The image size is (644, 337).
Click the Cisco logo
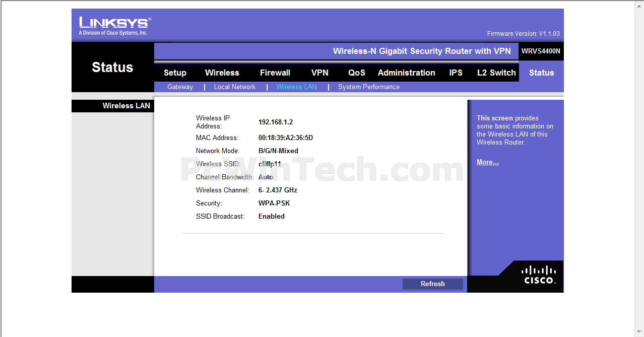pos(539,275)
